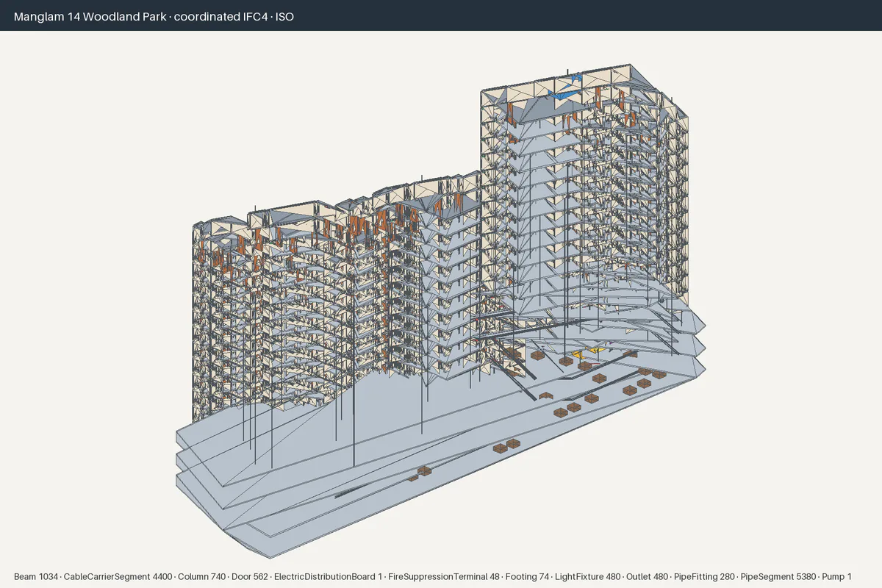882x588 pixels.
Task: Pick the yellow element on the podium slab
Action: point(588,354)
